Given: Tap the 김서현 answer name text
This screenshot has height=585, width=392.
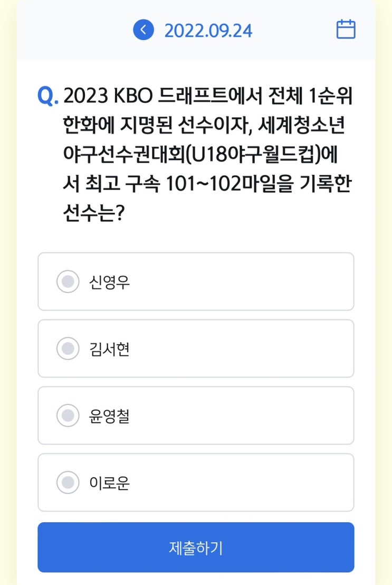Looking at the screenshot, I should click(109, 349).
